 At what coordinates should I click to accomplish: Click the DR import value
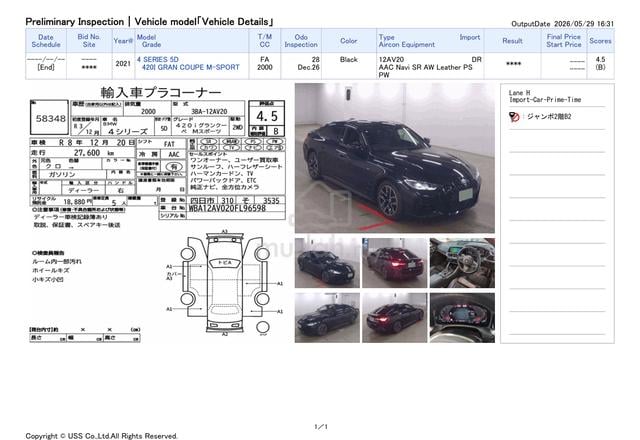(477, 60)
